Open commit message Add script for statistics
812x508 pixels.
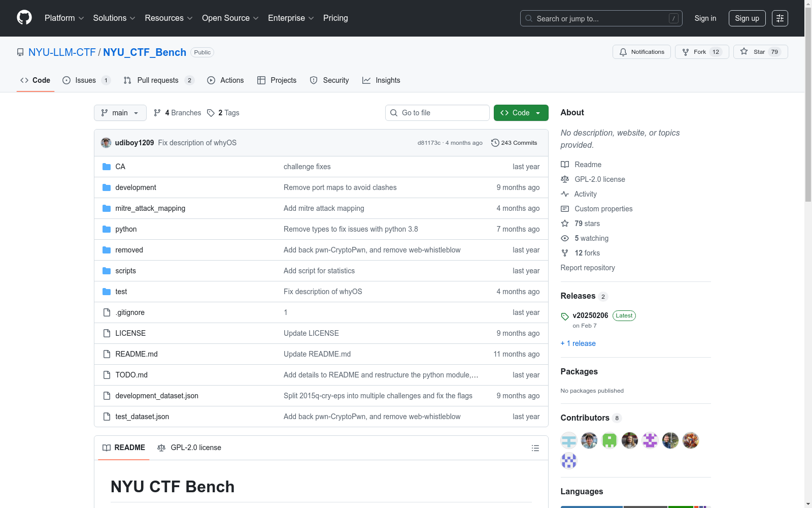pos(319,271)
